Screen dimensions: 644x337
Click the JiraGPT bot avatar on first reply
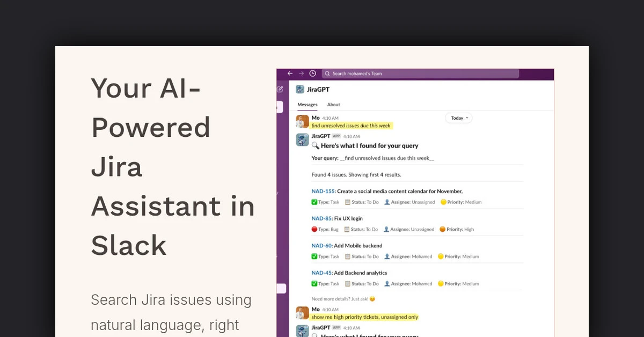point(303,140)
